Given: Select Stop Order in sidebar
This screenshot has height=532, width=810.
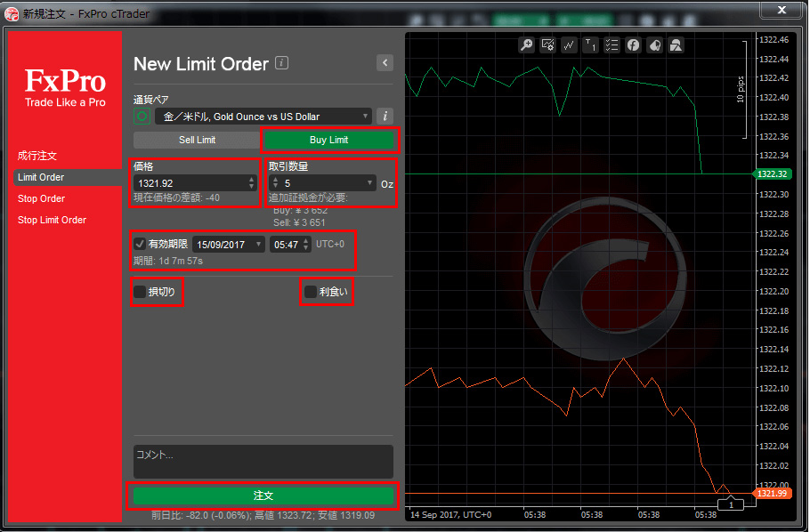Looking at the screenshot, I should coord(41,198).
